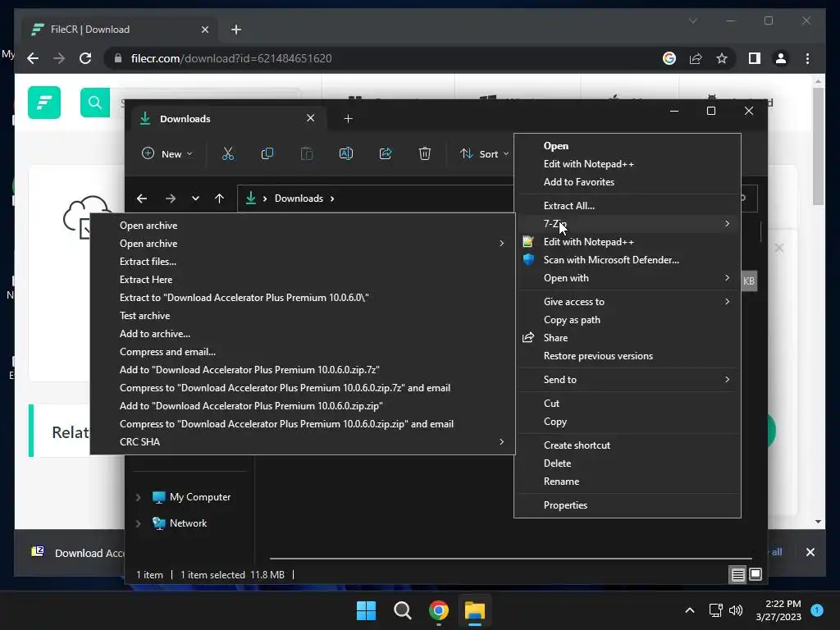Expand the Open with submenu
The width and height of the screenshot is (840, 630).
[728, 277]
